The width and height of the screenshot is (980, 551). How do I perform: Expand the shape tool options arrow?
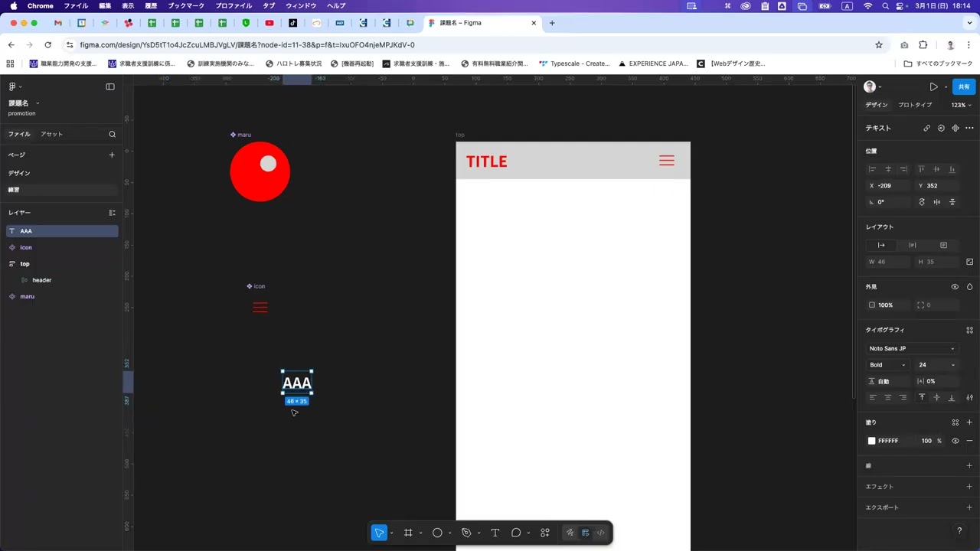pyautogui.click(x=449, y=533)
